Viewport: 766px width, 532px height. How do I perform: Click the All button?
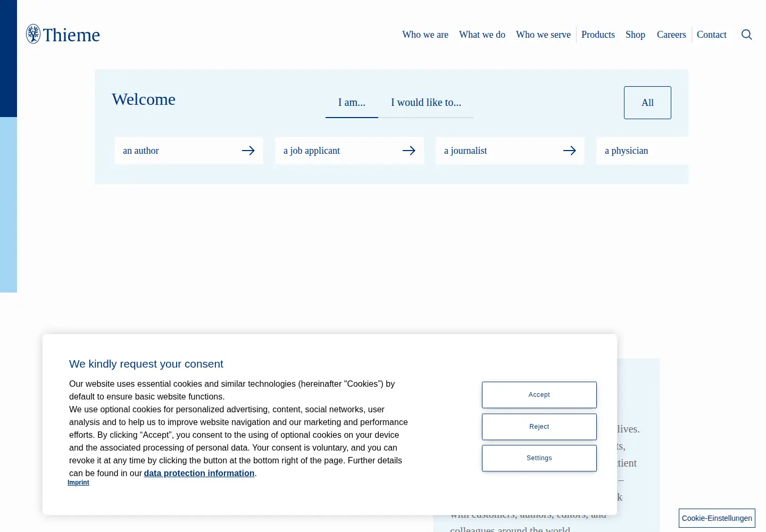click(x=647, y=103)
